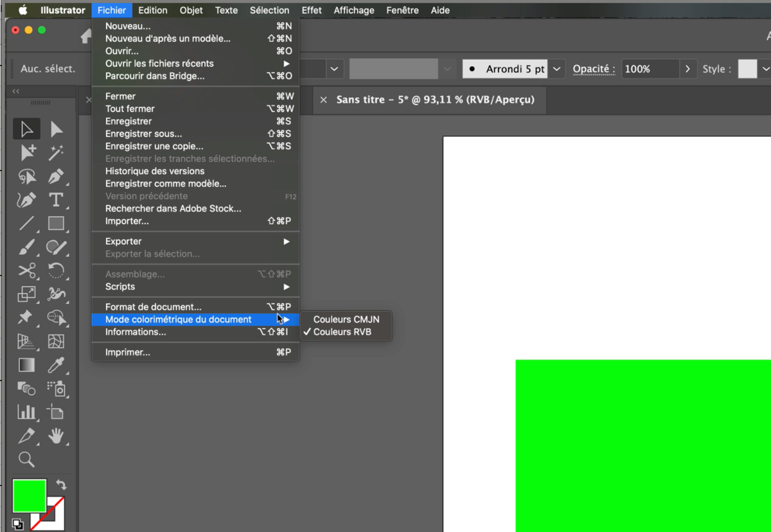
Task: Open the Opacité slider arrow button
Action: click(687, 69)
